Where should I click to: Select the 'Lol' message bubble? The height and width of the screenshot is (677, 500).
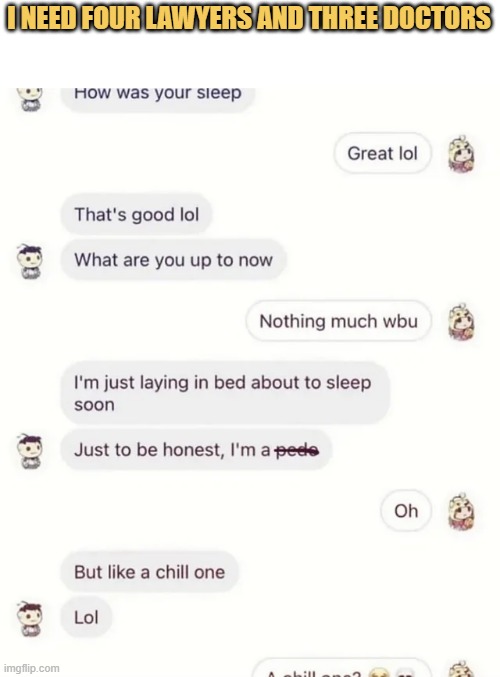[x=86, y=617]
